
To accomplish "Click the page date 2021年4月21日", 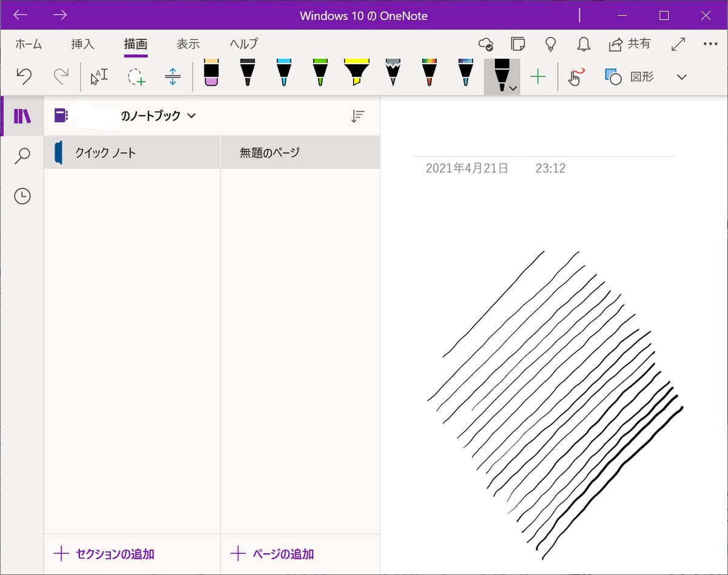I will (467, 168).
